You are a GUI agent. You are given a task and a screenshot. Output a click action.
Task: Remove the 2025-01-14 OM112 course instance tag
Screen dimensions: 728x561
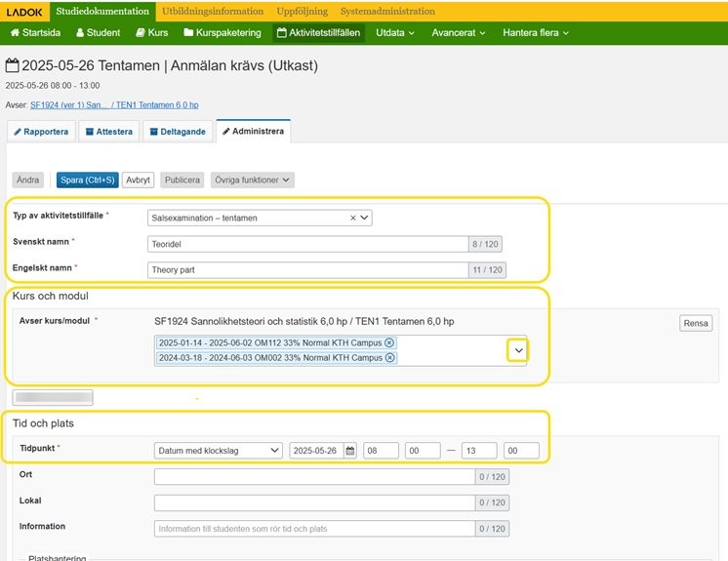389,342
